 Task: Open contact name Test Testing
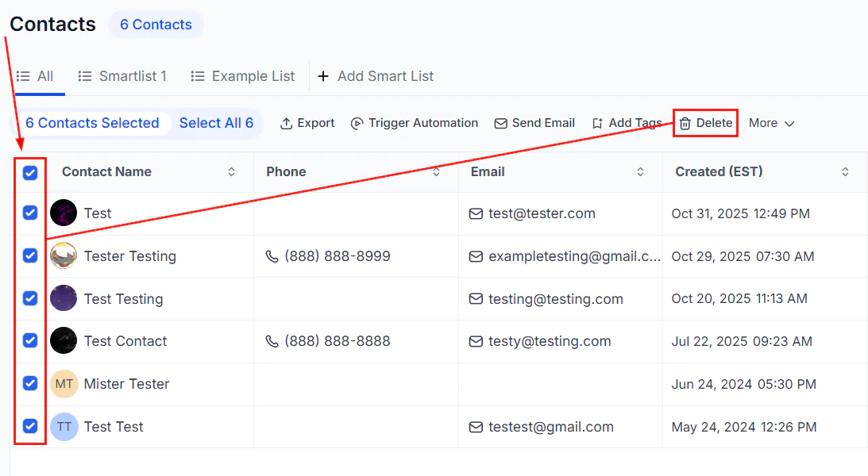(123, 299)
